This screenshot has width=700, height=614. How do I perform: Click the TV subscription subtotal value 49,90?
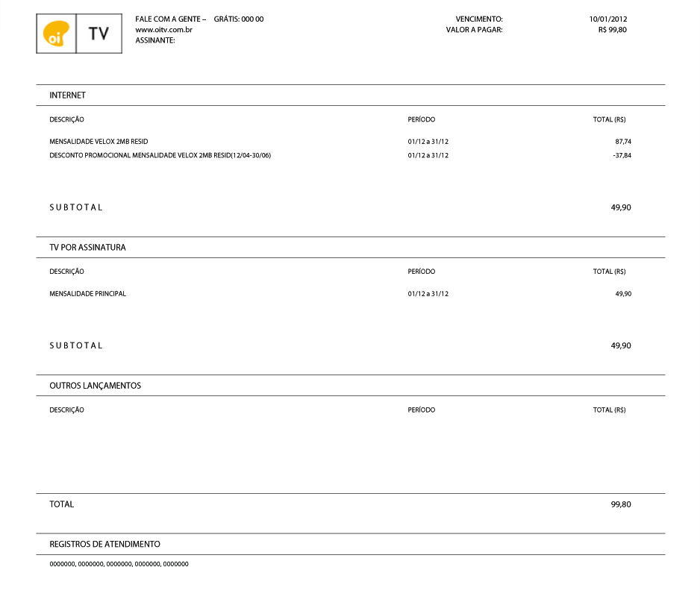click(x=621, y=345)
